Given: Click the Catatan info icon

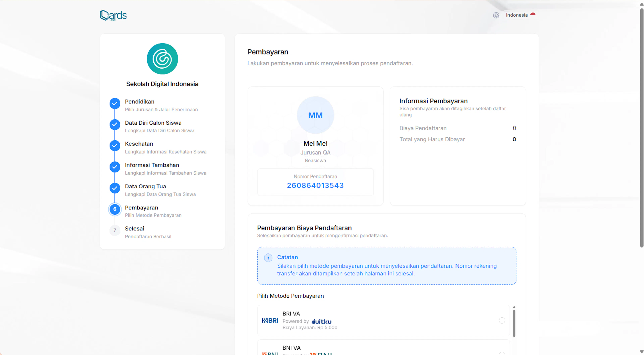Looking at the screenshot, I should 268,257.
